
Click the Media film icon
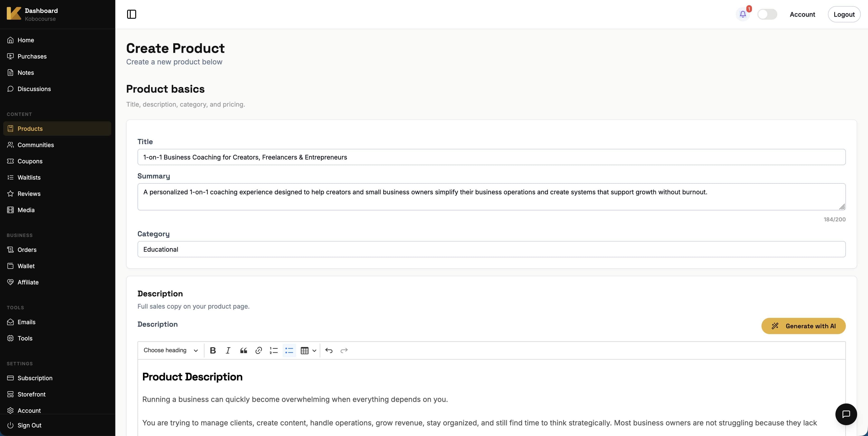point(10,210)
